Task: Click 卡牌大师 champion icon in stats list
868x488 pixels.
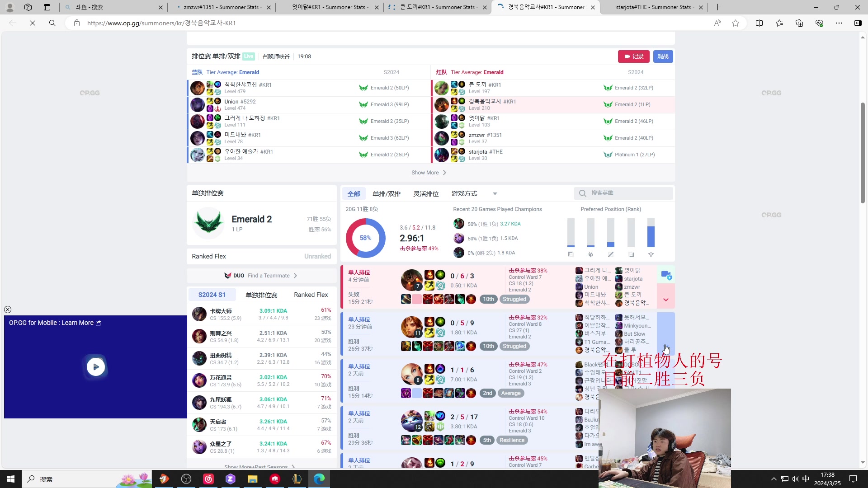Action: (x=199, y=314)
